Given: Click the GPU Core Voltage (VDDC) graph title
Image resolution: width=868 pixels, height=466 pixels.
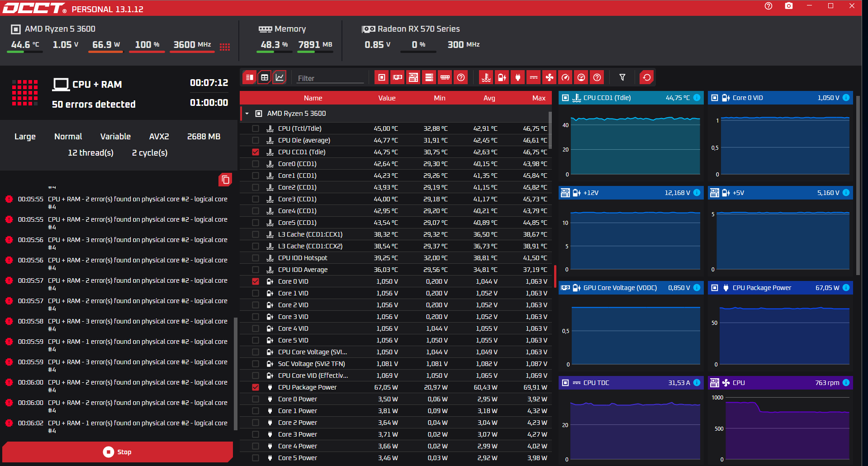Looking at the screenshot, I should tap(620, 288).
